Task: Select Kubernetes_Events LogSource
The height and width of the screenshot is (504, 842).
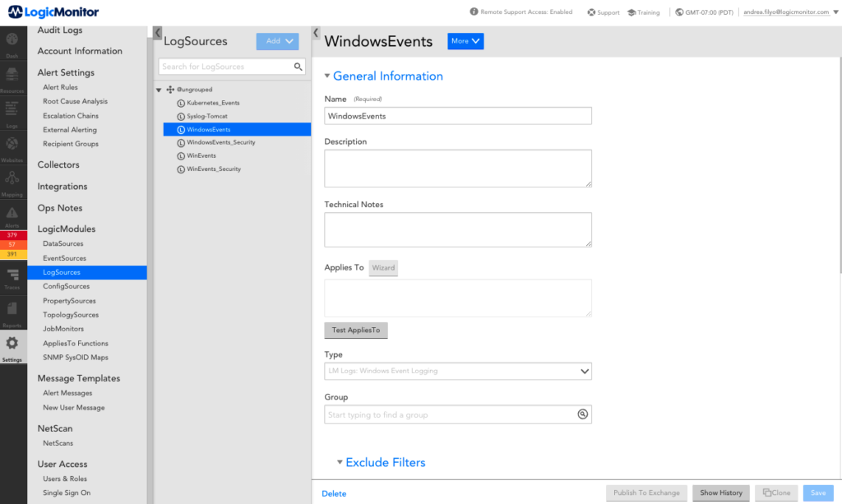Action: pyautogui.click(x=213, y=103)
